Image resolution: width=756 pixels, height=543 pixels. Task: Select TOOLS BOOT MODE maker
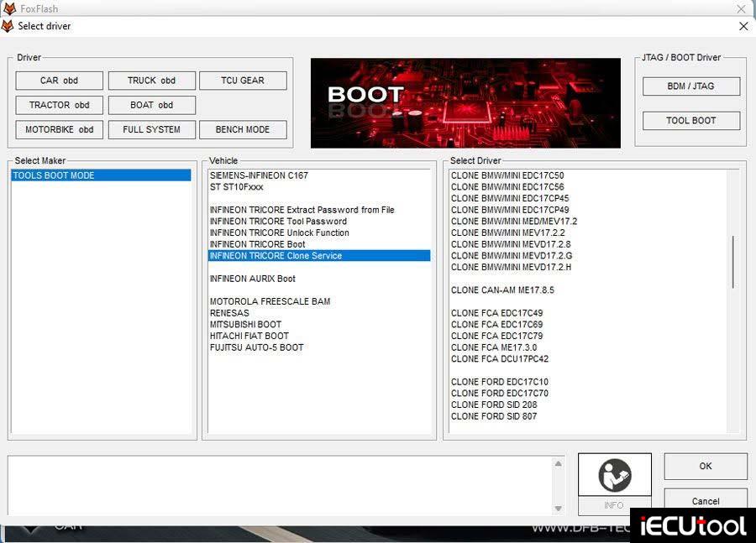tap(101, 175)
